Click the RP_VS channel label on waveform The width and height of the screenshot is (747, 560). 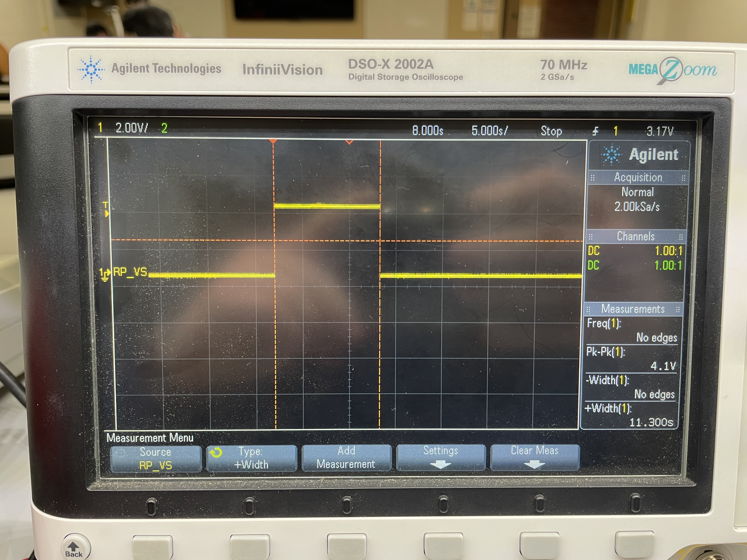pyautogui.click(x=130, y=272)
